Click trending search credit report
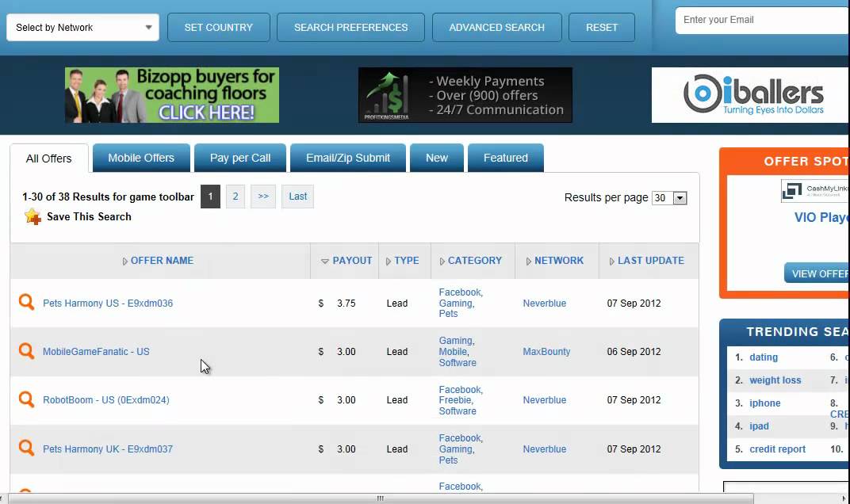850x504 pixels. [777, 449]
